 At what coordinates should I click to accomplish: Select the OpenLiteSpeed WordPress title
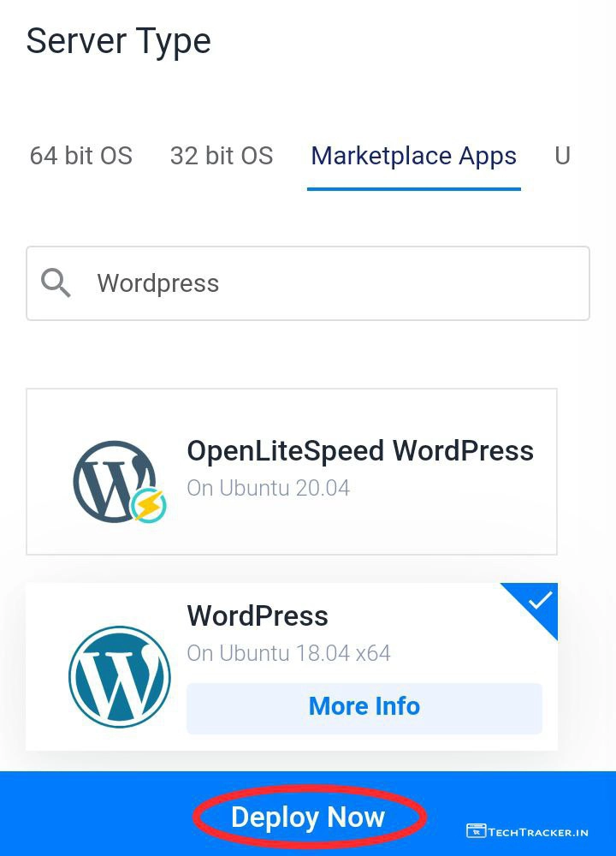360,451
